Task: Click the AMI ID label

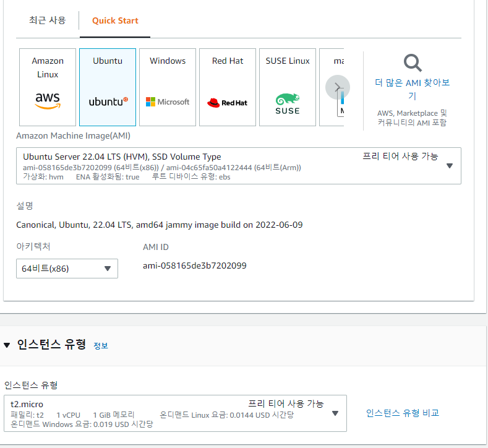Action: coord(156,247)
